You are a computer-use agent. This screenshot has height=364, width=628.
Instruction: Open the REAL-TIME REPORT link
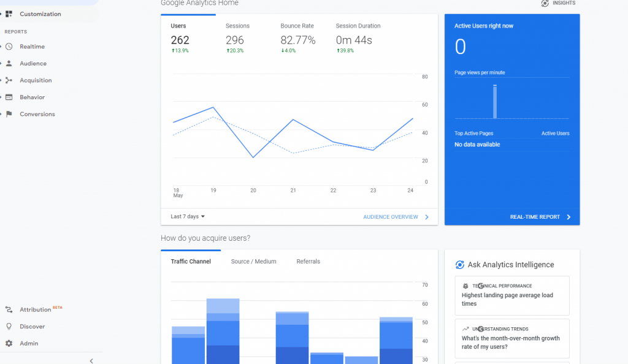[x=535, y=217]
